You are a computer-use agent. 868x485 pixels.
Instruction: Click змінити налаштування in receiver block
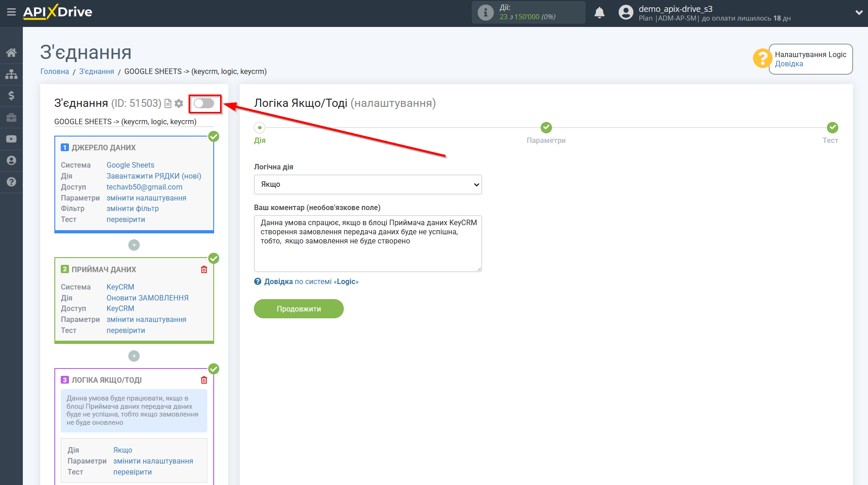(x=146, y=319)
